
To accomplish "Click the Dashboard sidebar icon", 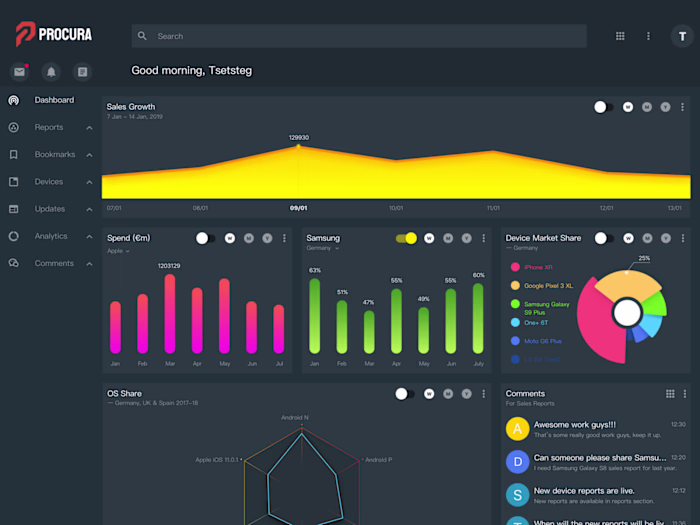I will point(14,100).
